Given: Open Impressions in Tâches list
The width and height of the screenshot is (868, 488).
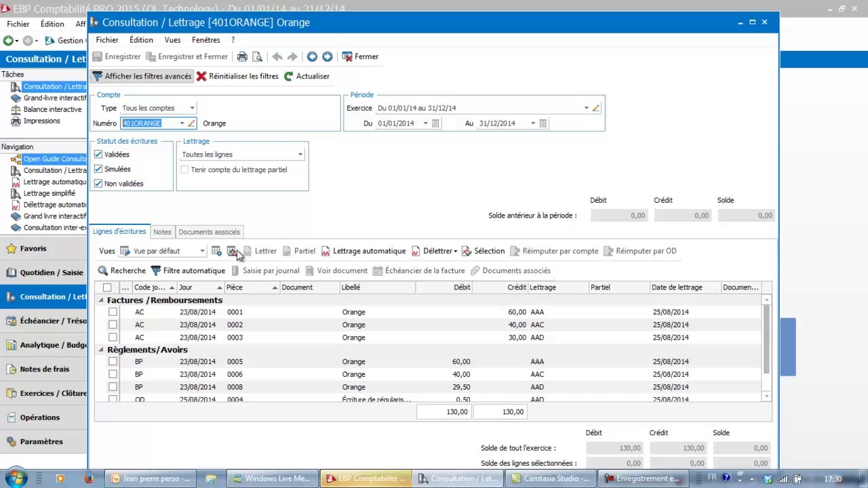Looking at the screenshot, I should coord(36,121).
